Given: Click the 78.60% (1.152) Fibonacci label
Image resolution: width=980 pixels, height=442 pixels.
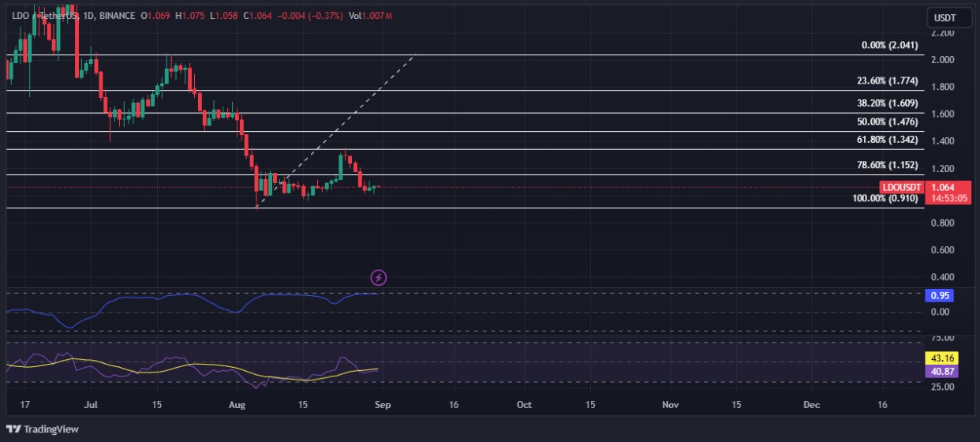Looking at the screenshot, I should pyautogui.click(x=887, y=165).
